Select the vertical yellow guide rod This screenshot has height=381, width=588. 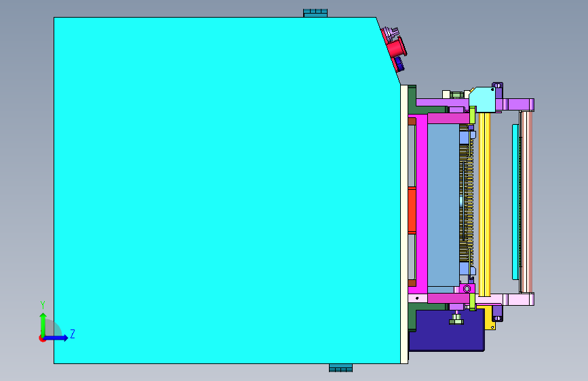(x=484, y=204)
